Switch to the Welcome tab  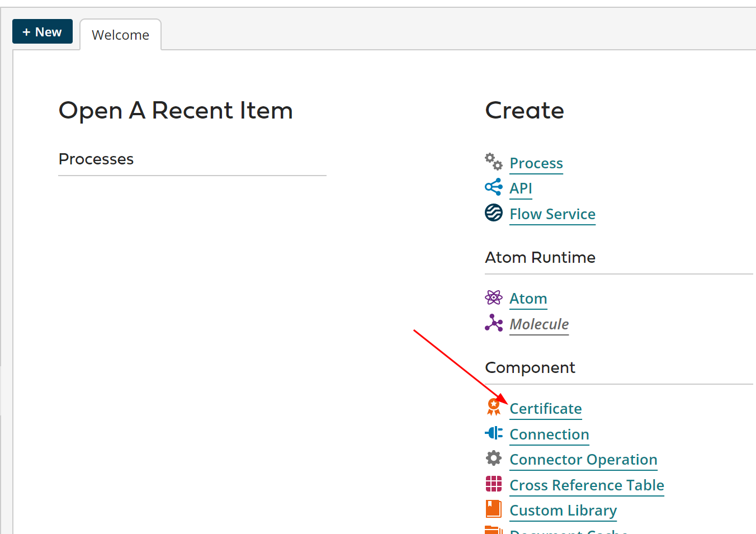pos(120,34)
